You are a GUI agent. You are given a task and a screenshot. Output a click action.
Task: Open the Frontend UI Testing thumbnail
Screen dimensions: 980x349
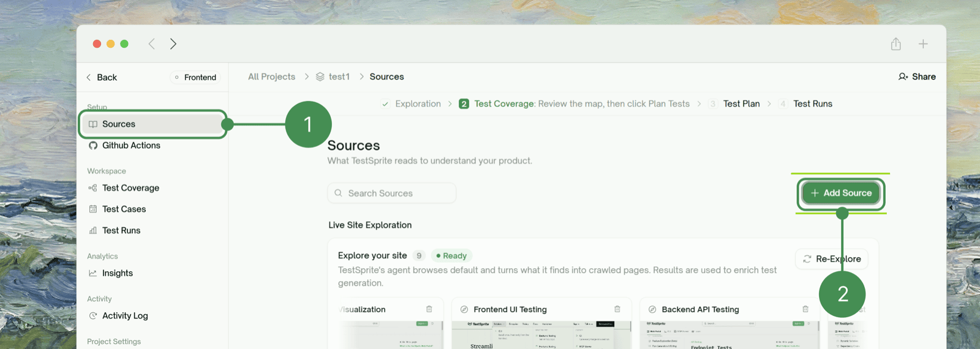click(541, 335)
